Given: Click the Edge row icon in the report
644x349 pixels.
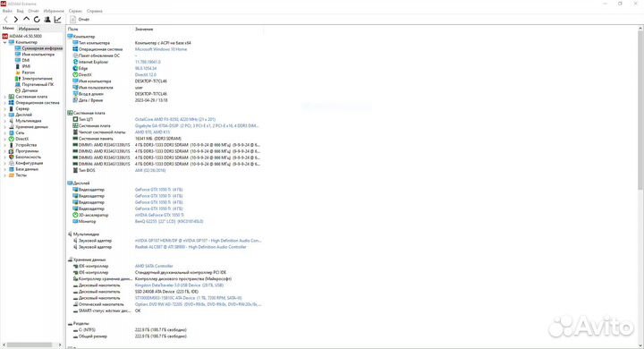Looking at the screenshot, I should pyautogui.click(x=75, y=68).
